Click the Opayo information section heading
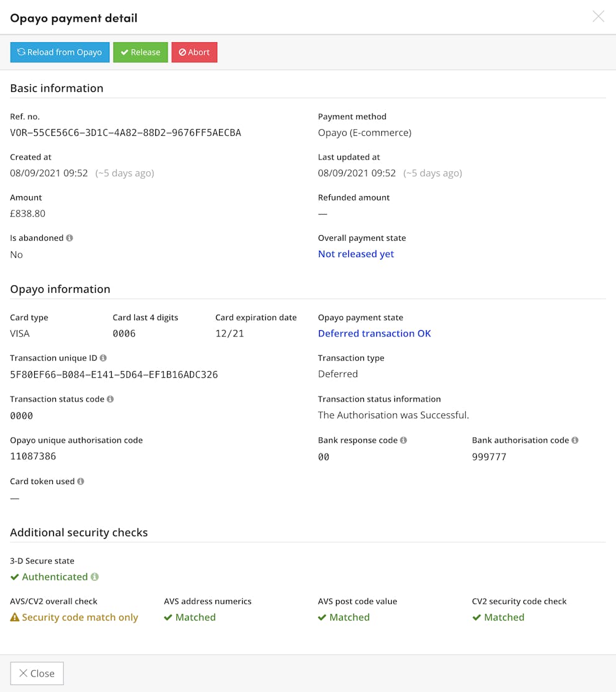The width and height of the screenshot is (616, 692). [60, 289]
